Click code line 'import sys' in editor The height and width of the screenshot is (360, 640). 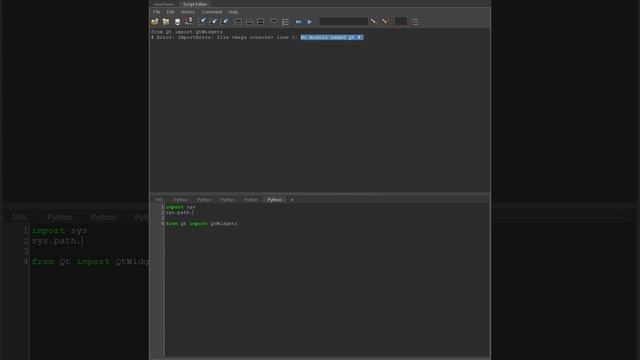[x=180, y=207]
